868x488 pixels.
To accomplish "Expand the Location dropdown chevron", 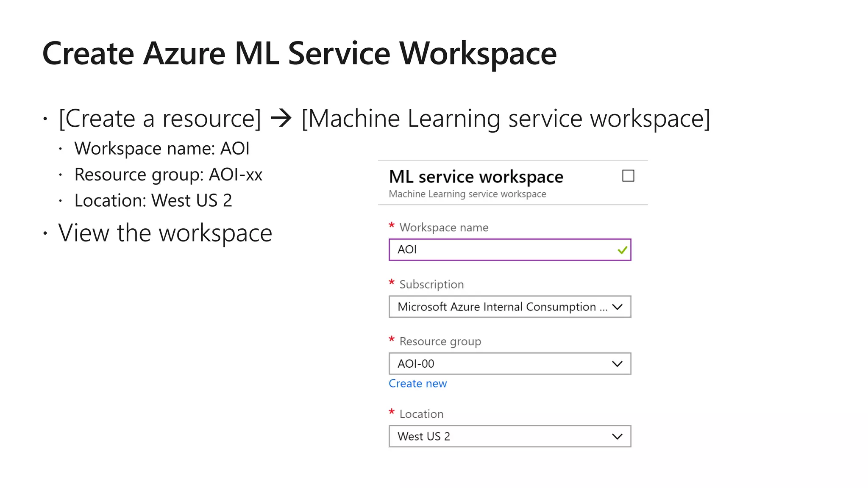I will pyautogui.click(x=617, y=436).
